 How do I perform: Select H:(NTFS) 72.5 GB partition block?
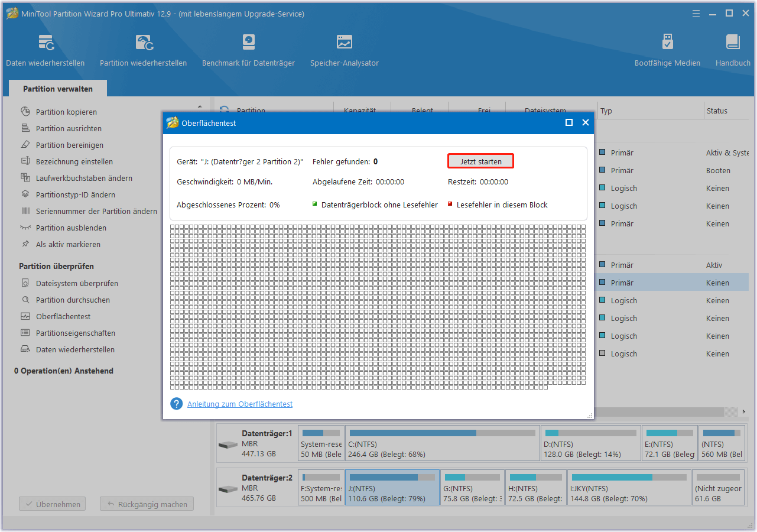tap(536, 488)
